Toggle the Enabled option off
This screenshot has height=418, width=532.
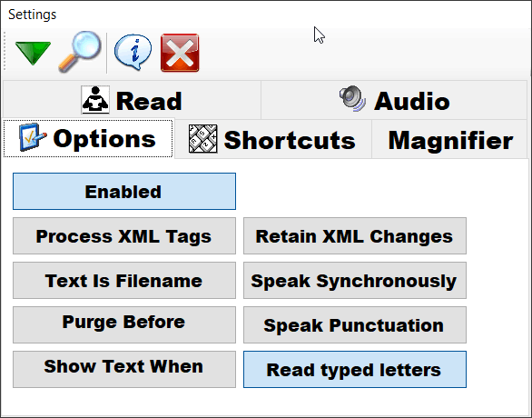click(124, 192)
